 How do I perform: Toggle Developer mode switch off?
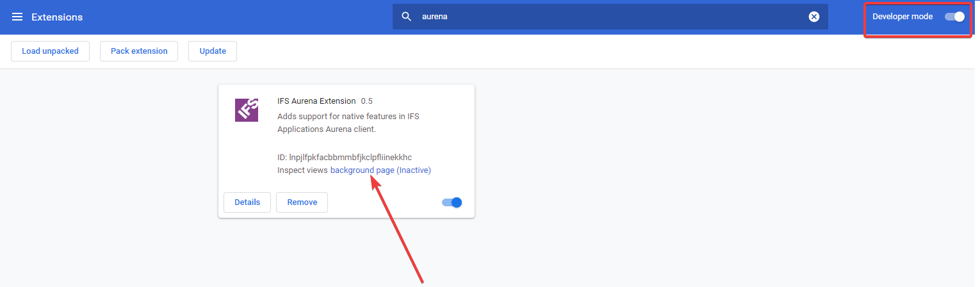click(x=954, y=17)
